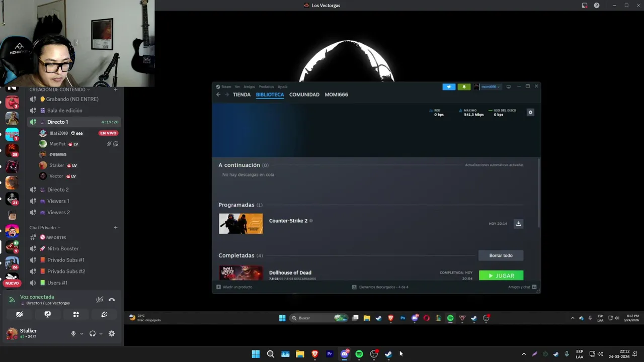
Task: Switch to Steam COMUNIDAD tab
Action: coord(304,95)
